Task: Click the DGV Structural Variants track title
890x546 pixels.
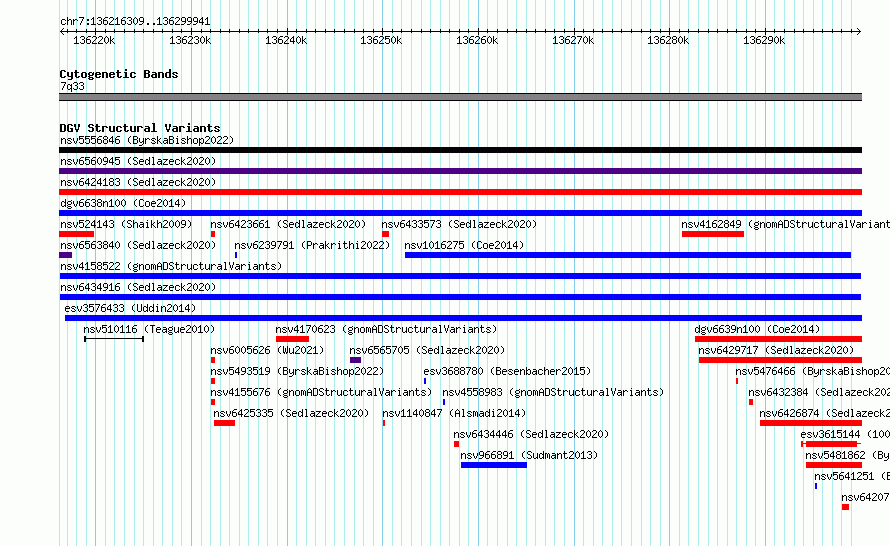Action: 140,128
